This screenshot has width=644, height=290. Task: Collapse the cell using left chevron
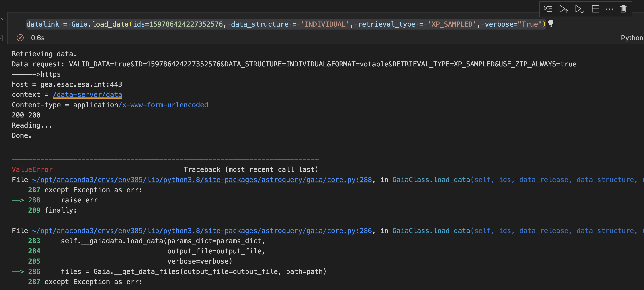point(3,19)
